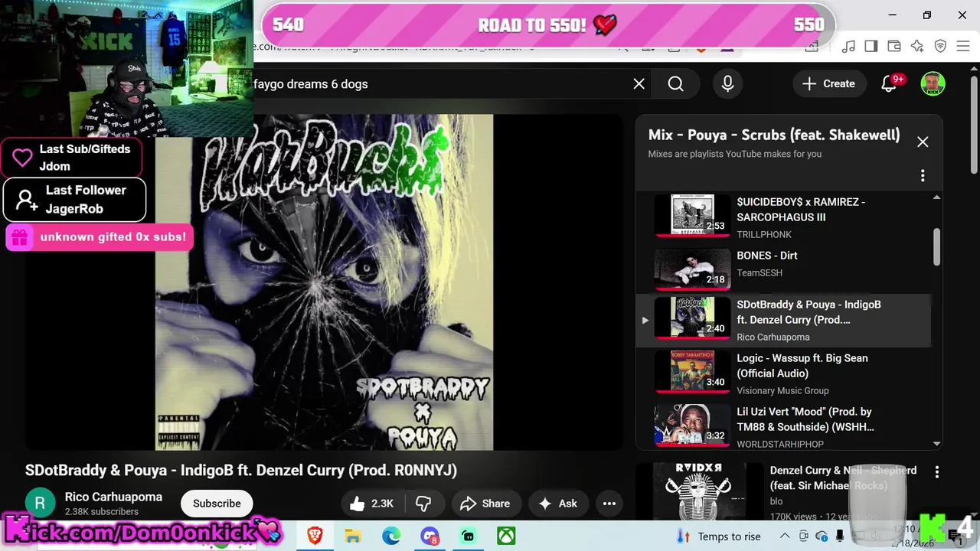Click SARCOPHAGUS III playlist thumbnail
The height and width of the screenshot is (551, 980).
(x=692, y=215)
